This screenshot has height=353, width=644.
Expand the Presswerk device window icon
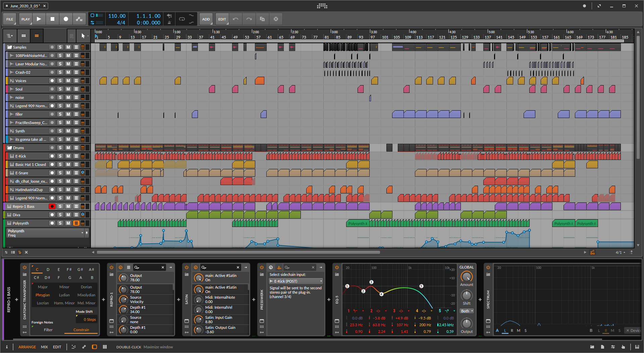[262, 321]
